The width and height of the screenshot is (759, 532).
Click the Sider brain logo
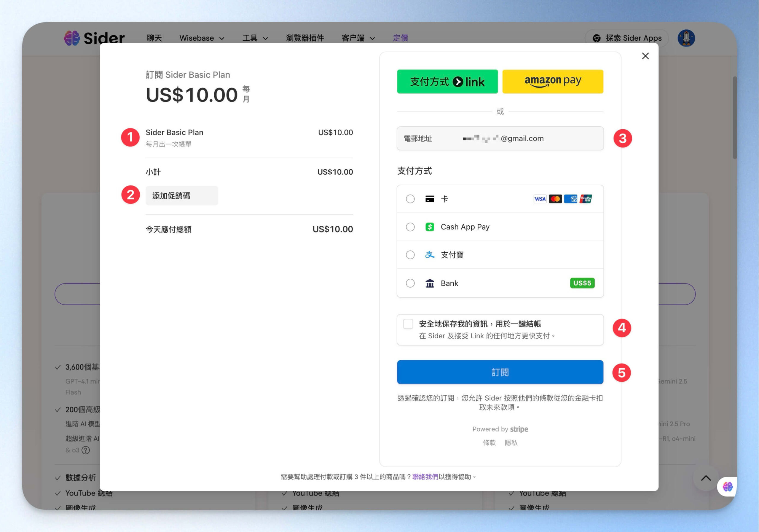pos(72,38)
